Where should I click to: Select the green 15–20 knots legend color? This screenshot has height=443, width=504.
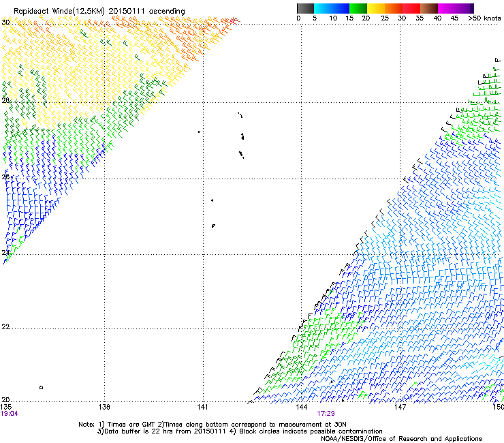(358, 8)
